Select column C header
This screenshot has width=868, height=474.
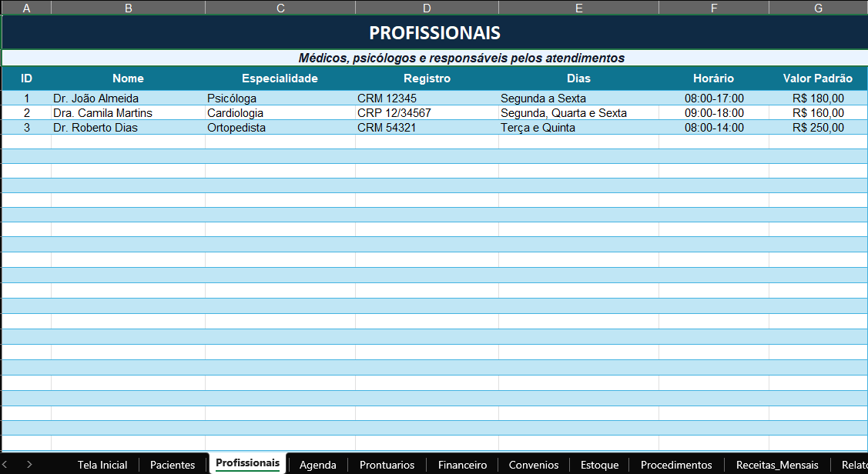click(x=280, y=8)
